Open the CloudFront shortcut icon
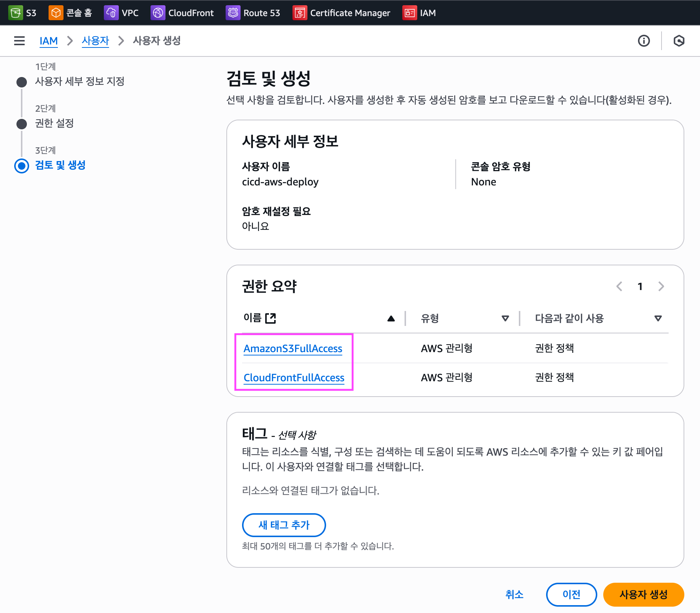700x613 pixels. [158, 13]
